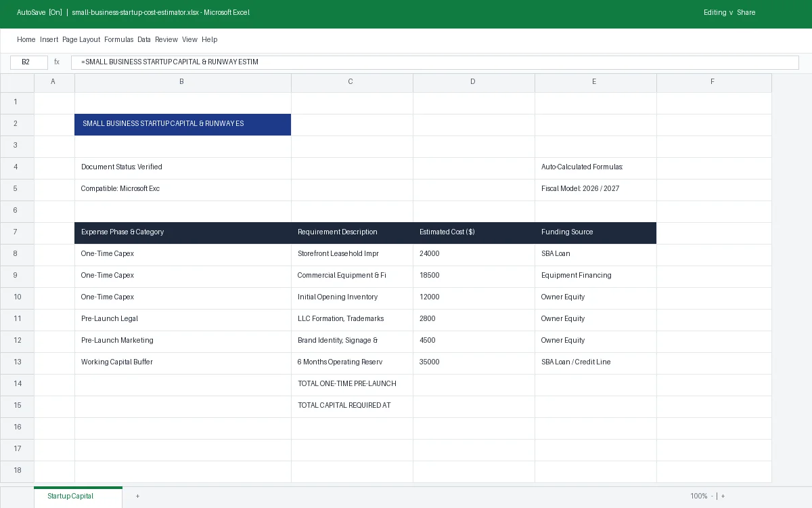The width and height of the screenshot is (812, 508).
Task: Click the SBA Loan / Credit Line cell
Action: coord(595,363)
